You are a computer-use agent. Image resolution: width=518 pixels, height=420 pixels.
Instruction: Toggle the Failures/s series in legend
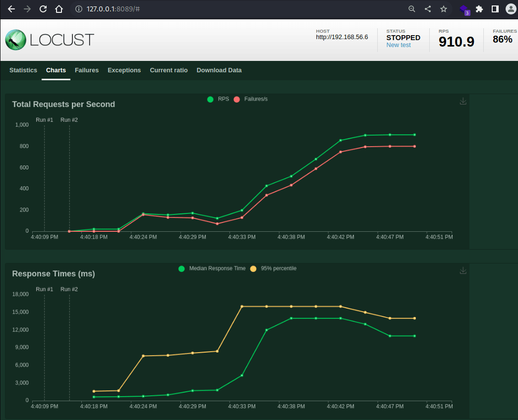pos(237,99)
